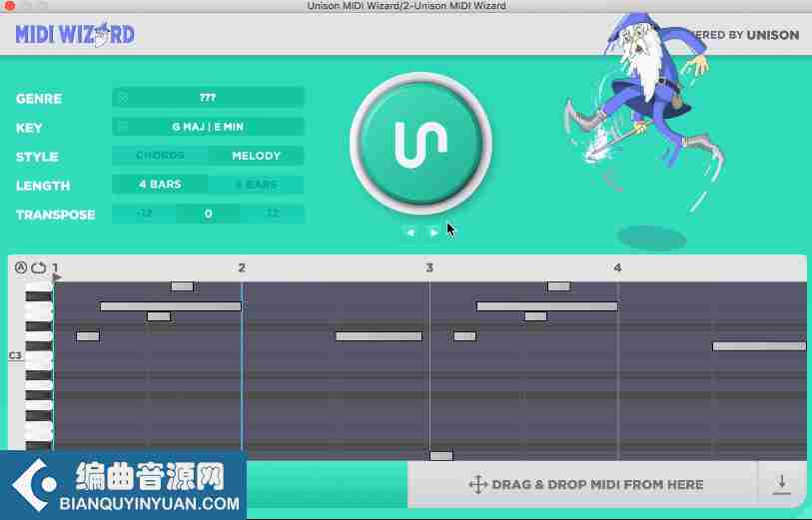This screenshot has width=812, height=520.
Task: Click the MIDI Wizard logo
Action: point(75,35)
